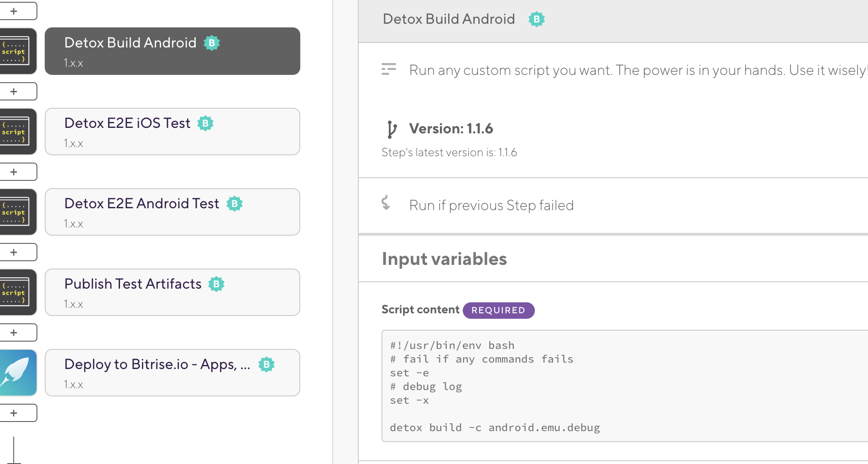Click "Step's latest version is: 1.1.6" text
868x464 pixels.
(x=449, y=153)
